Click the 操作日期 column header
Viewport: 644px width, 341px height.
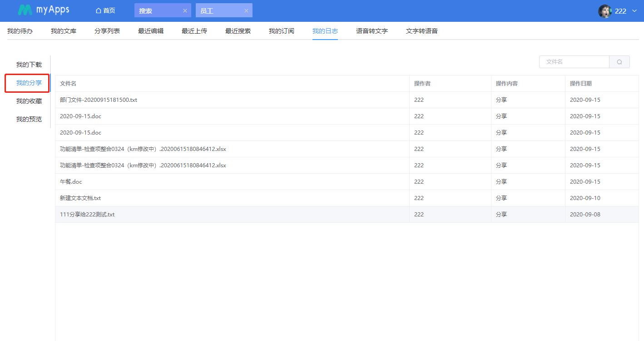click(x=581, y=84)
